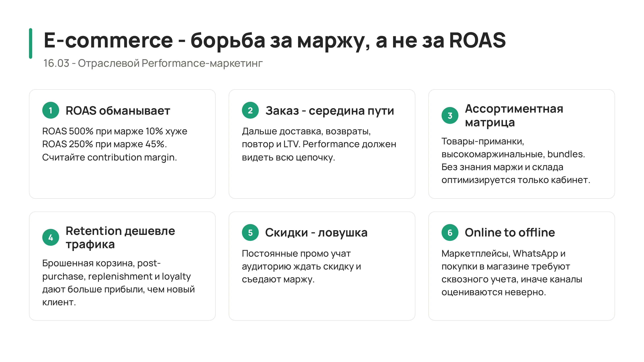This screenshot has height=362, width=644.
Task: Click the heading 'Скидки - ловушка'
Action: point(316,233)
